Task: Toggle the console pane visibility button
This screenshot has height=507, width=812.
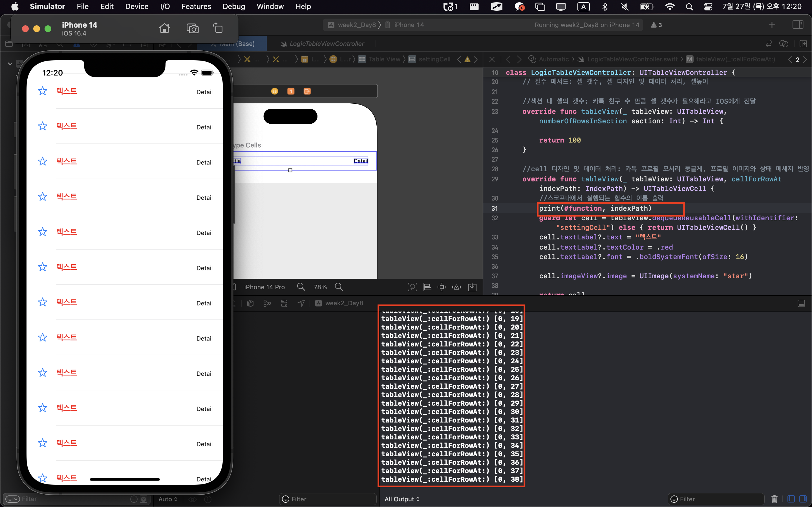Action: (x=803, y=499)
